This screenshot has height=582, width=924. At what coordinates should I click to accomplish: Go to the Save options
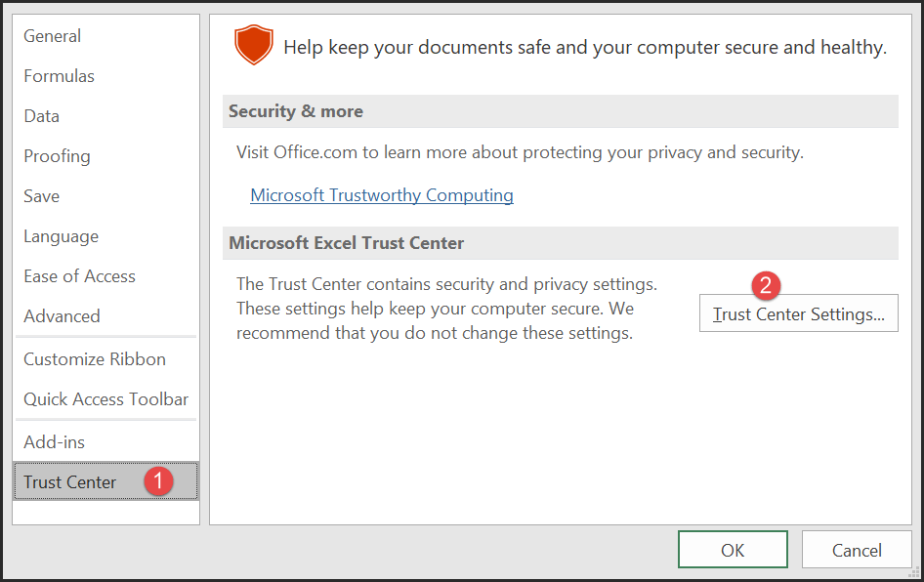[x=106, y=196]
